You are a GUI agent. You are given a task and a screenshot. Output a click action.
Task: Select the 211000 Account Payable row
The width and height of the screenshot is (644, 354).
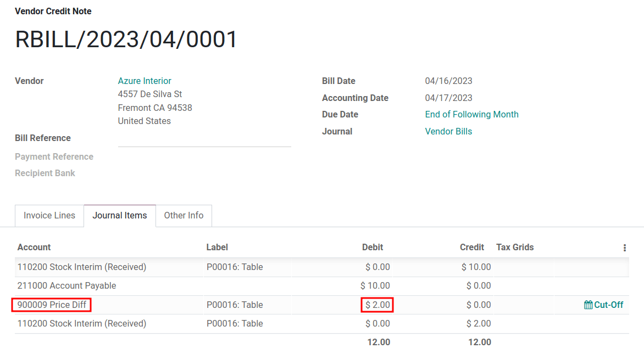pos(67,286)
